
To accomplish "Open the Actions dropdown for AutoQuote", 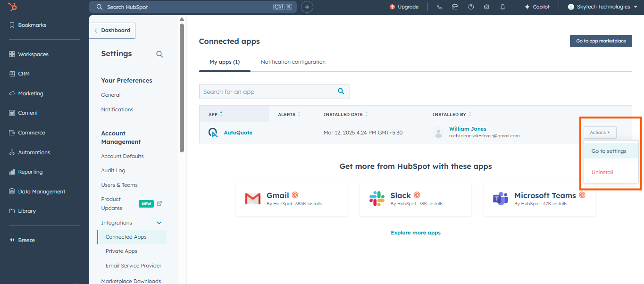I will (x=600, y=133).
